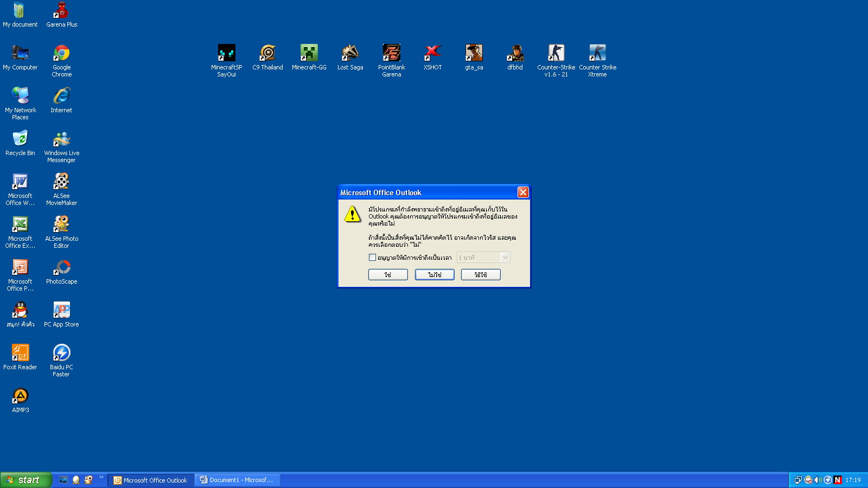The image size is (868, 488).
Task: Click the red N tray icon
Action: pos(838,480)
